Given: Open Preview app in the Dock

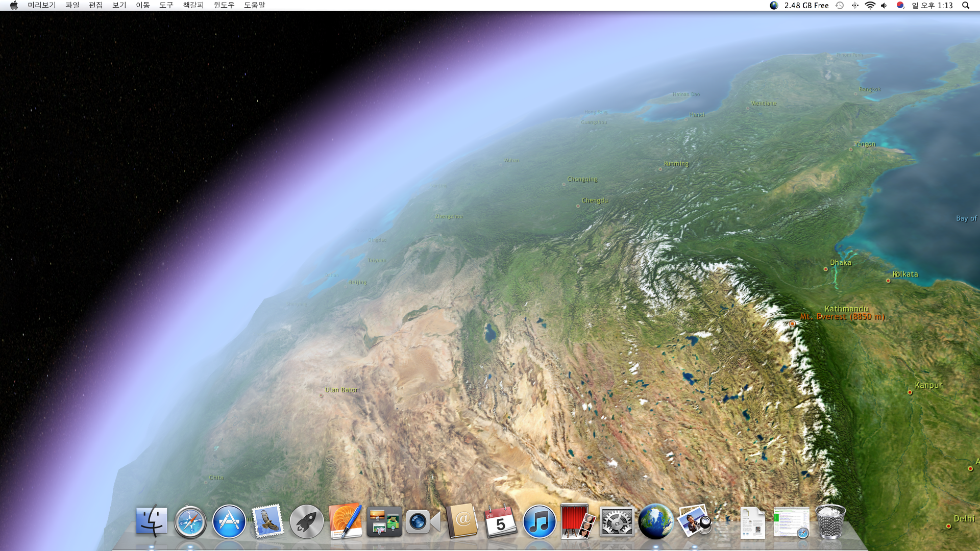Looking at the screenshot, I should pos(695,521).
